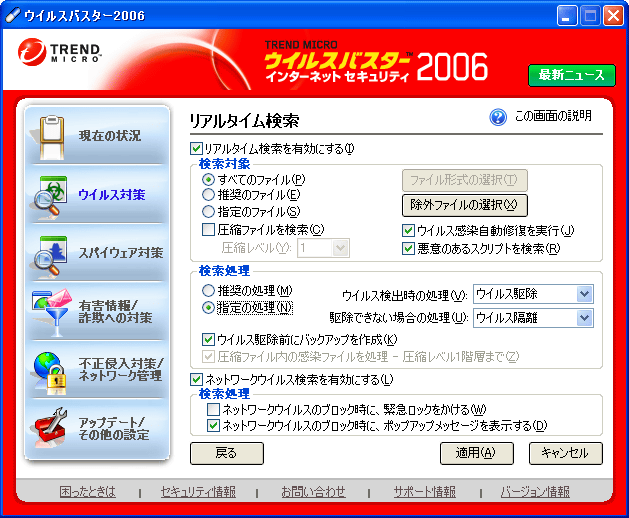The image size is (629, 518).
Task: Click the 適用 button
Action: point(477,453)
